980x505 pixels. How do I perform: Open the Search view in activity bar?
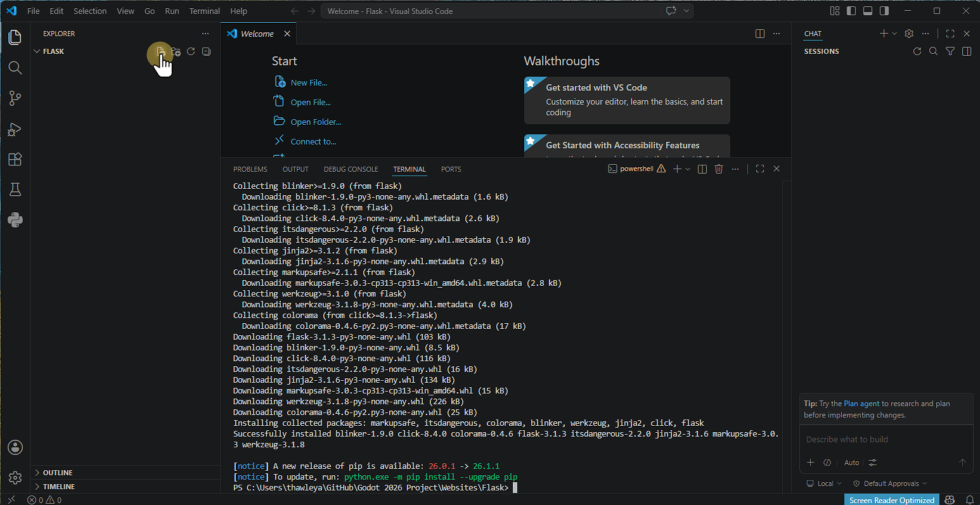(15, 68)
